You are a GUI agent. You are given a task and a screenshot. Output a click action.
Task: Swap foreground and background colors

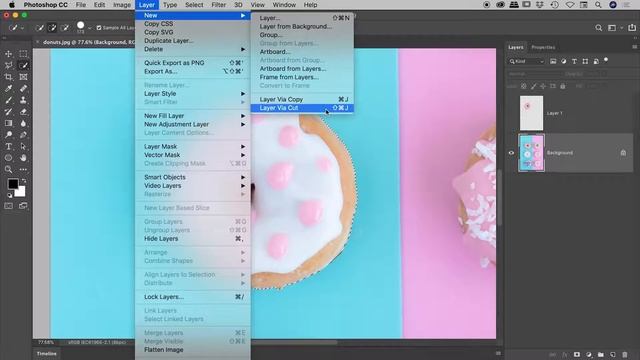pos(24,181)
